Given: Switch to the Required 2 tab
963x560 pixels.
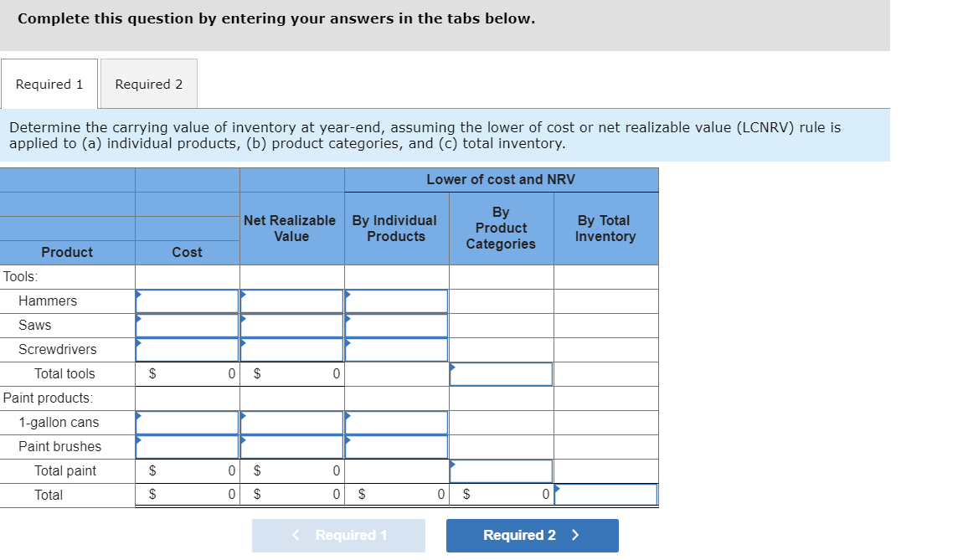Looking at the screenshot, I should pyautogui.click(x=148, y=84).
